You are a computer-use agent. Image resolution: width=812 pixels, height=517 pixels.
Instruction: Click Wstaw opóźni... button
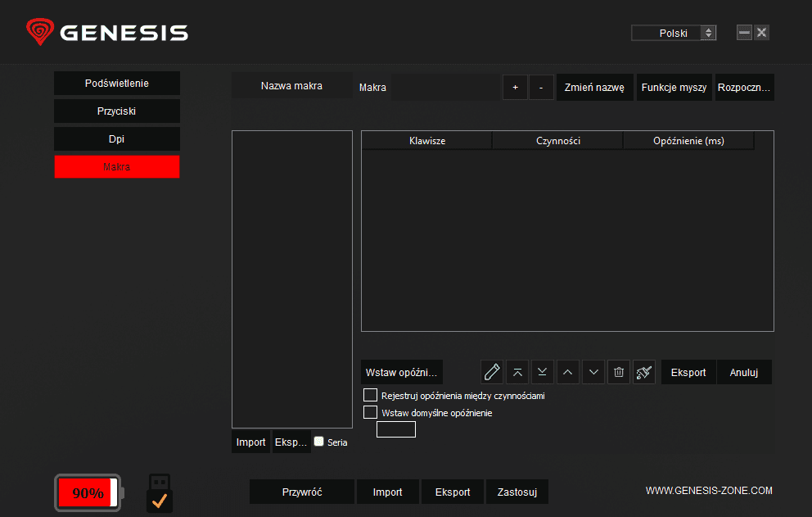401,372
